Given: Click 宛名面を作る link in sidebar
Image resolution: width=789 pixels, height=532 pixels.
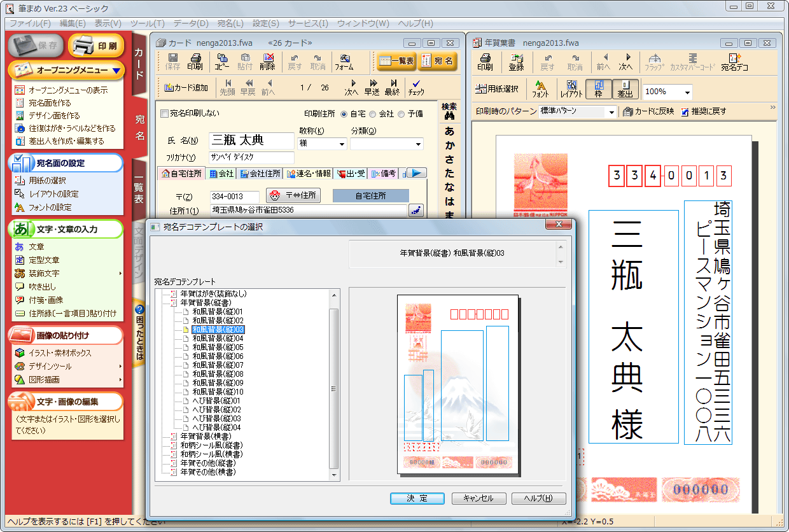Looking at the screenshot, I should pyautogui.click(x=50, y=103).
